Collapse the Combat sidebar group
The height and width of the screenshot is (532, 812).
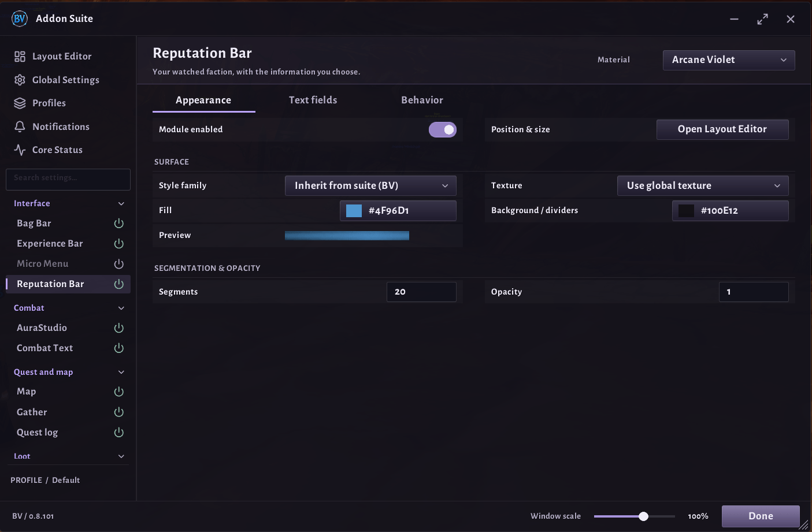[121, 308]
